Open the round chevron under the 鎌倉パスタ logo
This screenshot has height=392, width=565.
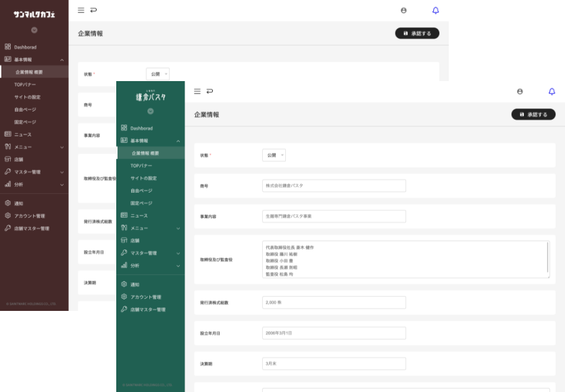point(151,112)
